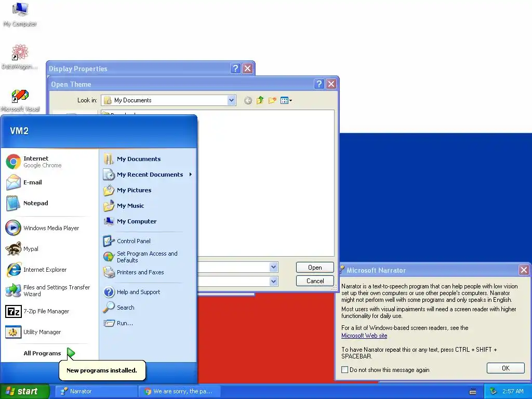The width and height of the screenshot is (532, 399).
Task: Open Notepad in the Start menu
Action: coord(49,203)
